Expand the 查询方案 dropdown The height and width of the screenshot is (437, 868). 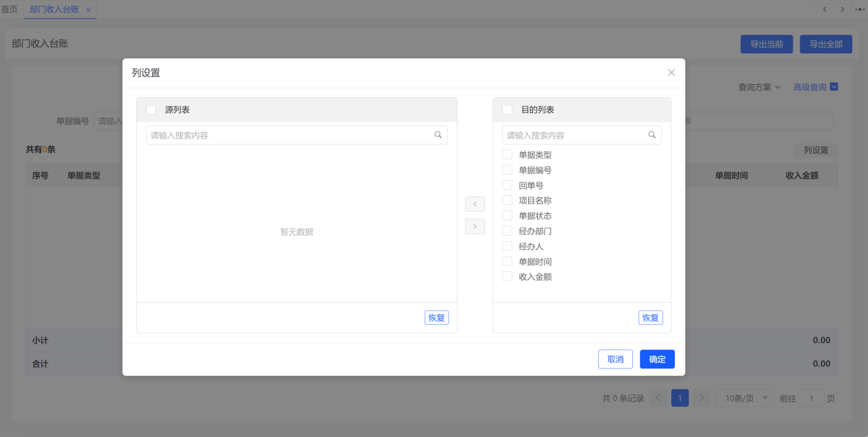tap(759, 87)
